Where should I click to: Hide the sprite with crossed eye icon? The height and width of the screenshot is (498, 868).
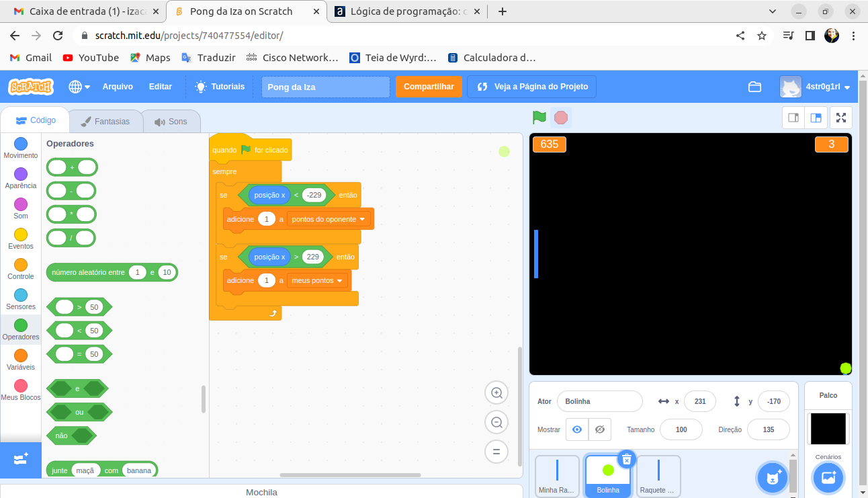(x=600, y=429)
